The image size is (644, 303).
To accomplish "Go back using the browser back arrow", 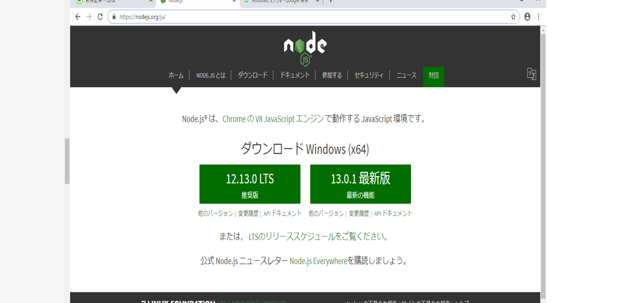I will coord(78,17).
